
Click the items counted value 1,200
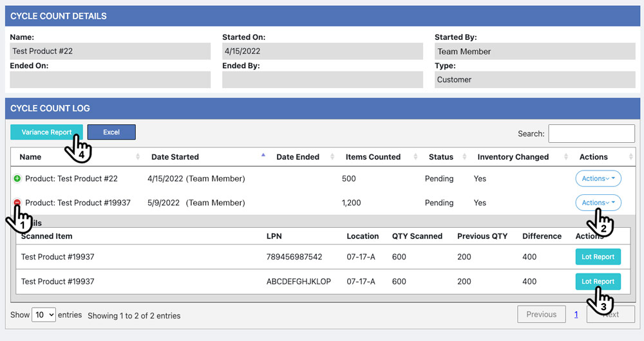tap(351, 203)
